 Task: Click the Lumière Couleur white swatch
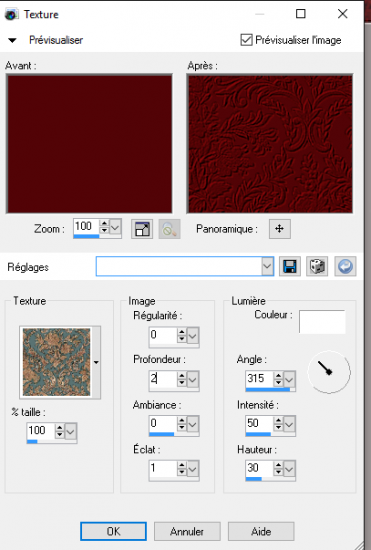point(322,322)
